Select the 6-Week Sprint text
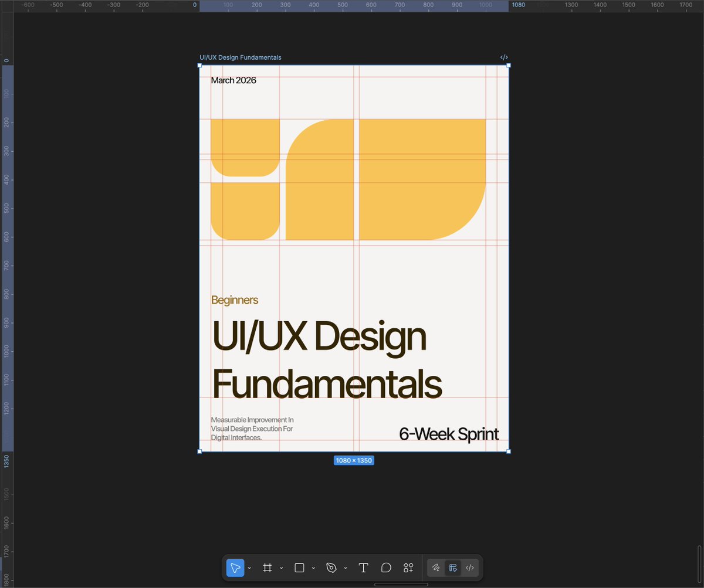 pos(449,434)
